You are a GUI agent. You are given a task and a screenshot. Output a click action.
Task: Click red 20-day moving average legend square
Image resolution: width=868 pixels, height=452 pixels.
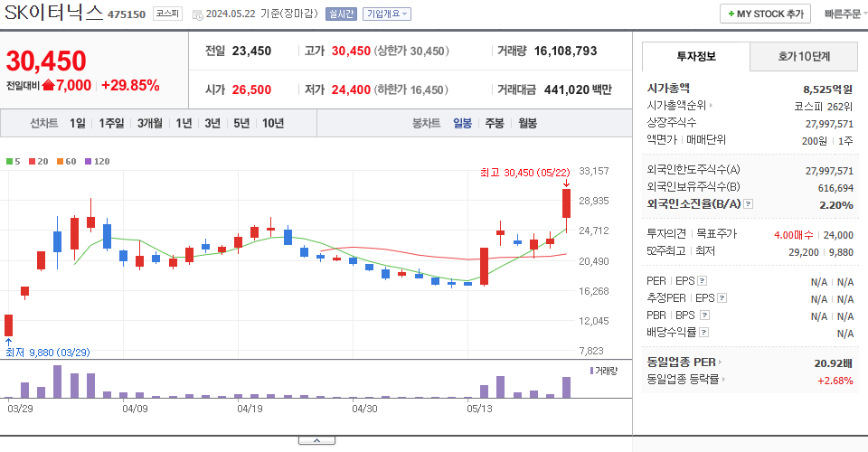[32, 162]
